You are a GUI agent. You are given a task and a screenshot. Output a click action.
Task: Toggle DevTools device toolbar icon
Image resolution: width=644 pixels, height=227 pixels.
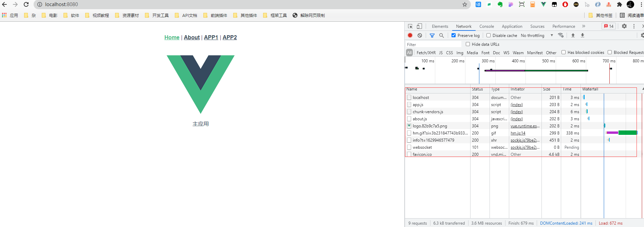click(420, 26)
